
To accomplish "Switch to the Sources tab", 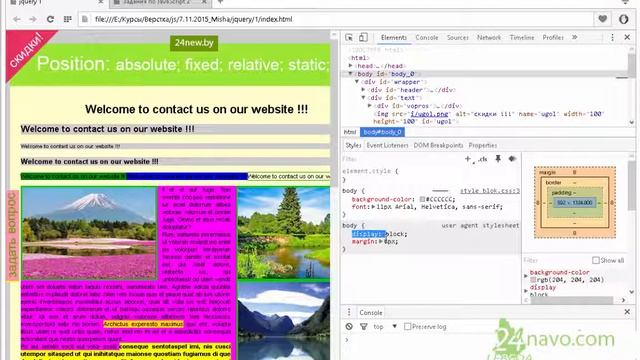I will coord(458,38).
